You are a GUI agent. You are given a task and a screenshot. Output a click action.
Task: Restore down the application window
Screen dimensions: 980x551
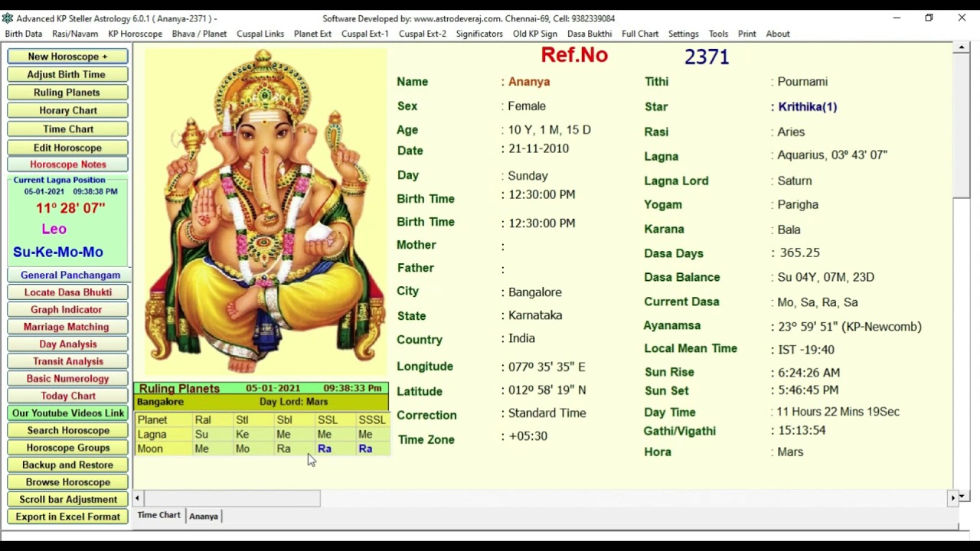[929, 18]
